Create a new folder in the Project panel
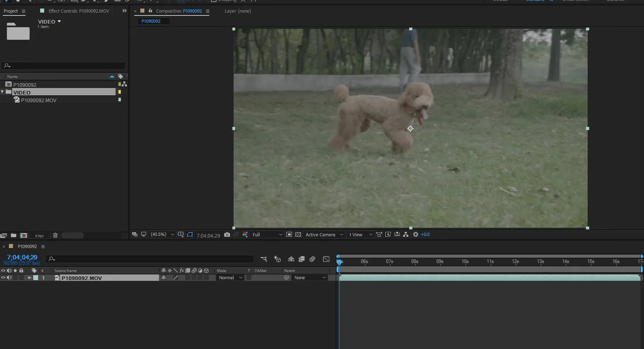The image size is (644, 349). [x=13, y=235]
